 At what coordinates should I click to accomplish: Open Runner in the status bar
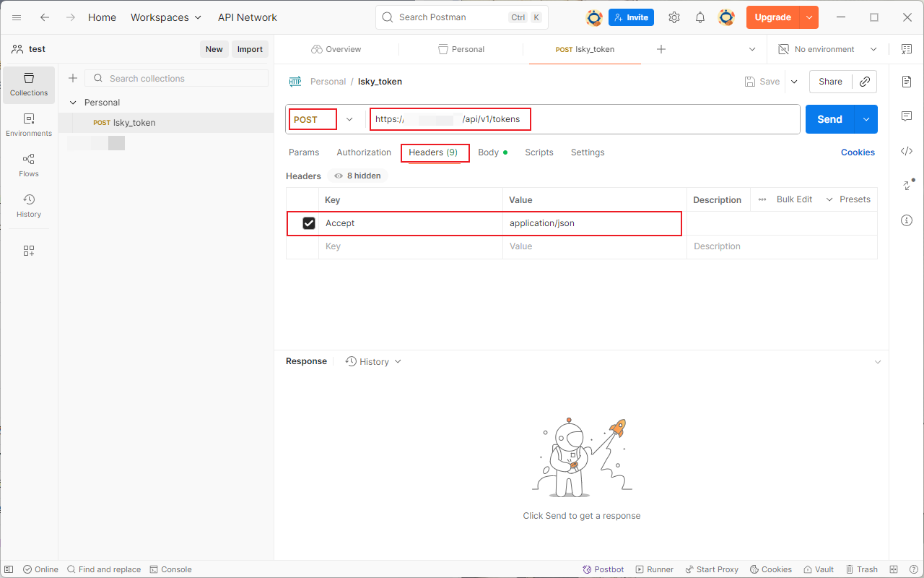point(655,569)
